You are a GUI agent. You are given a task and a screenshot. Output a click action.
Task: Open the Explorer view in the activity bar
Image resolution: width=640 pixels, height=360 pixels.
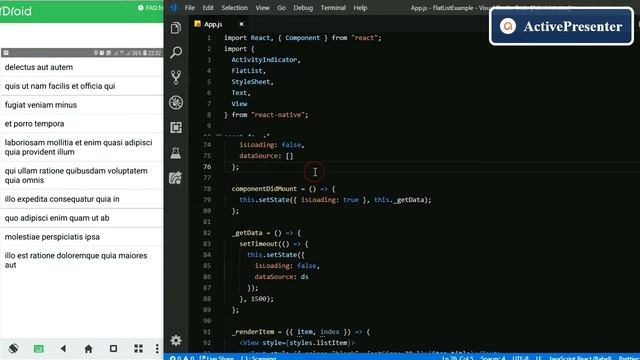tap(176, 28)
